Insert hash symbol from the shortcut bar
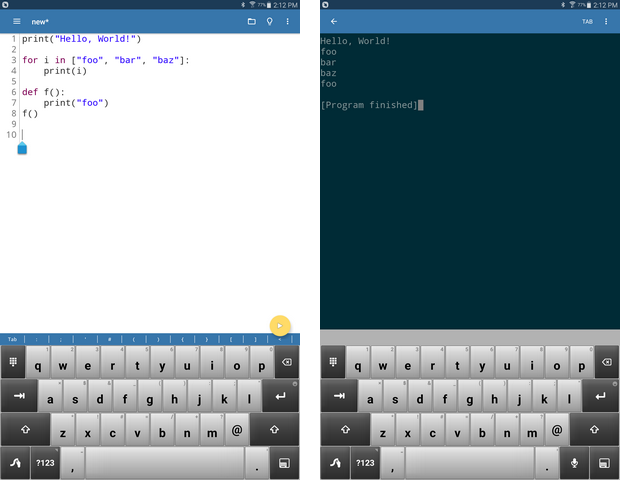 point(110,339)
